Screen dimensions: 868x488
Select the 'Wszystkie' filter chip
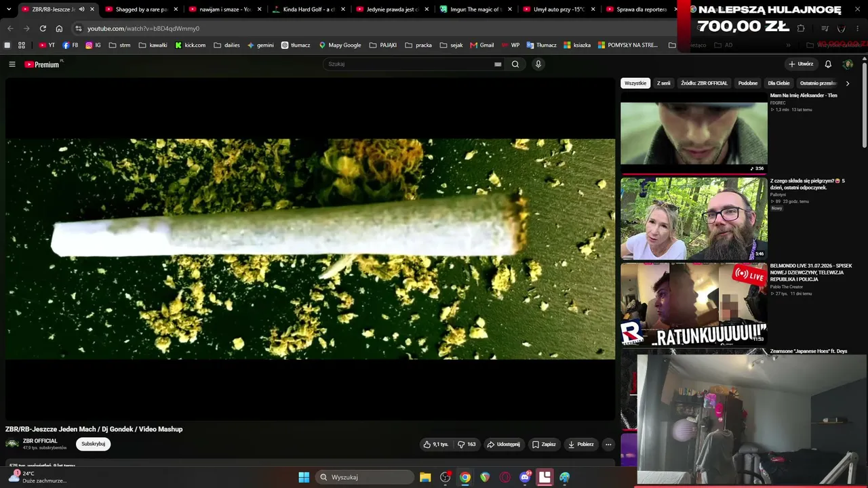pyautogui.click(x=635, y=83)
